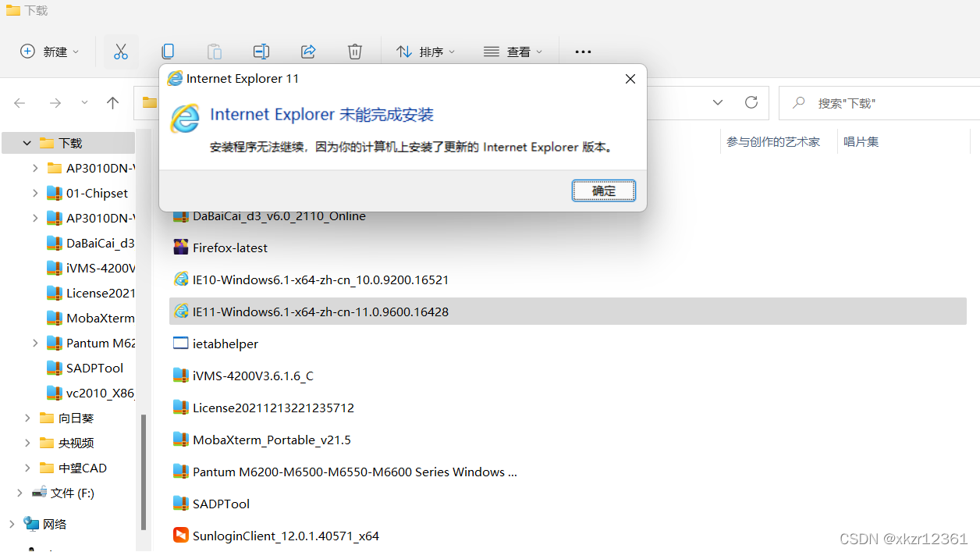The image size is (980, 552).
Task: Click the ietabhelper application icon
Action: pyautogui.click(x=181, y=344)
